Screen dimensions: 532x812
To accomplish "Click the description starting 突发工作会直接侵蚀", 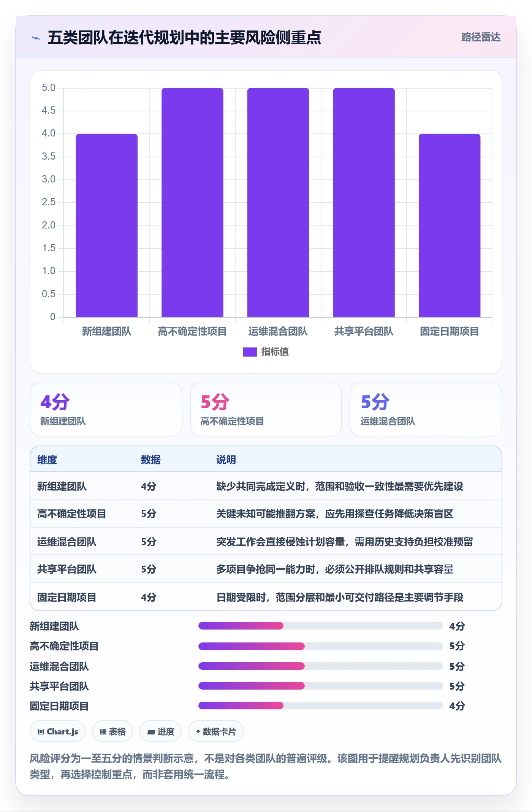I will point(345,542).
